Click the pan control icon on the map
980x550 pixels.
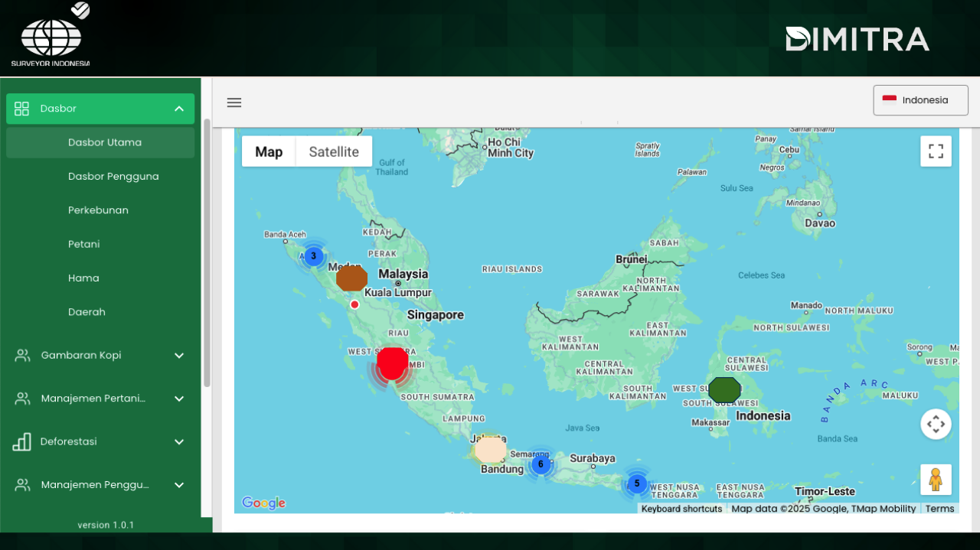click(x=936, y=423)
